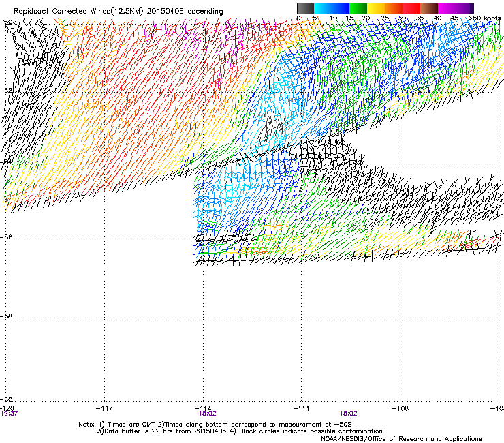Click the 'Rapidsact Corrected Winds(12.5KM)' title text
Image resolution: width=504 pixels, height=443 pixels.
point(78,12)
